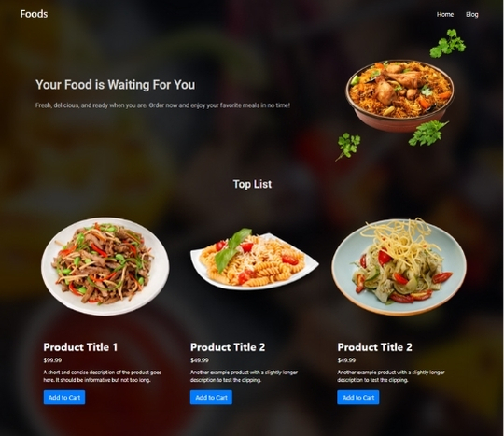The height and width of the screenshot is (436, 504).
Task: Open the Home navigation link
Action: click(445, 14)
